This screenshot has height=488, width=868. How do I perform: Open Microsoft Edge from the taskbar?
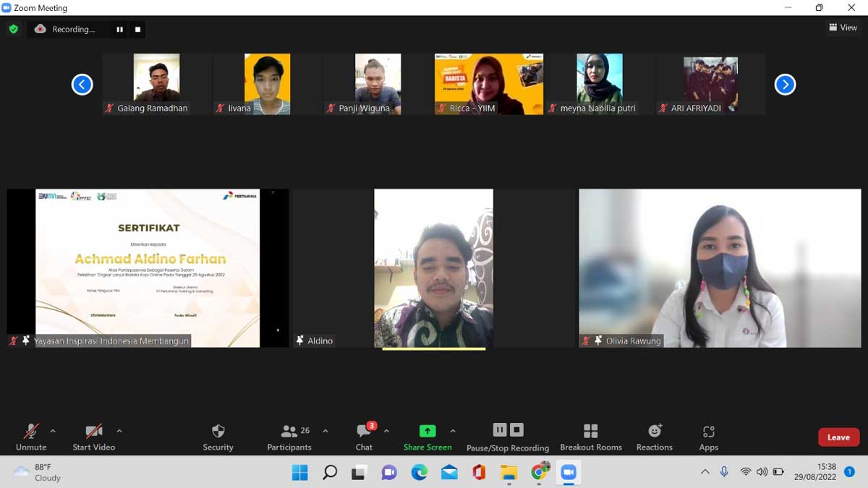(420, 472)
